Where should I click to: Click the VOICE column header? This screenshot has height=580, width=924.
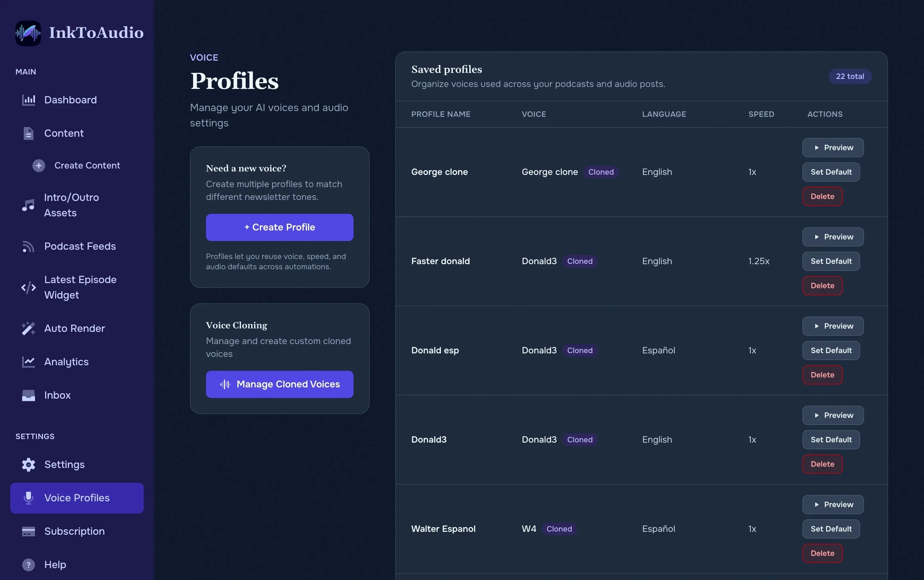point(534,115)
